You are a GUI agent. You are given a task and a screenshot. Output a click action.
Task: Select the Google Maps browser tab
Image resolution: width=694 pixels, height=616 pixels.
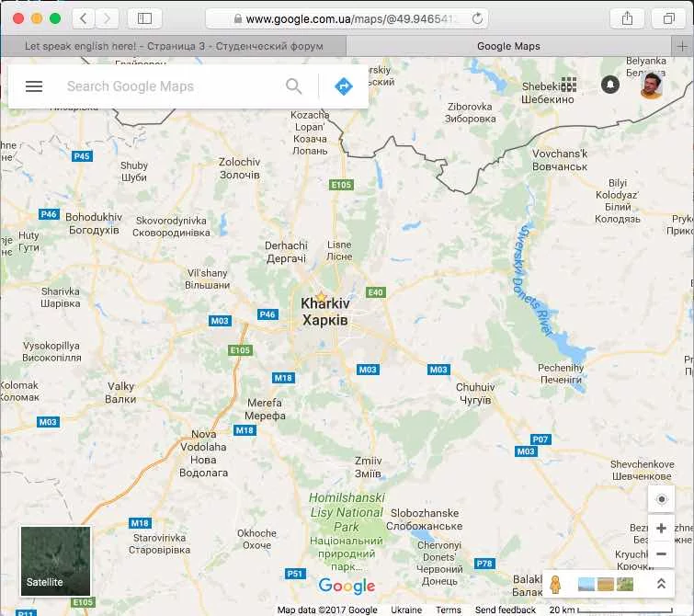point(508,46)
